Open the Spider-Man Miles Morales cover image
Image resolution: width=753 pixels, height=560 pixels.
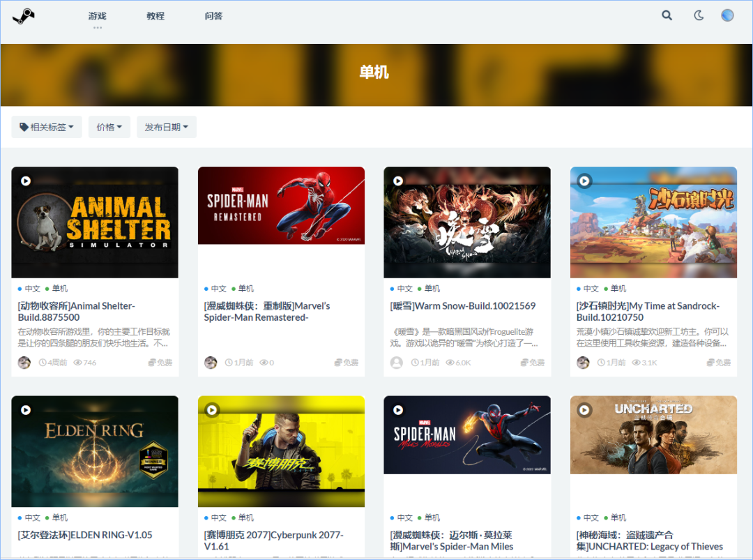467,434
